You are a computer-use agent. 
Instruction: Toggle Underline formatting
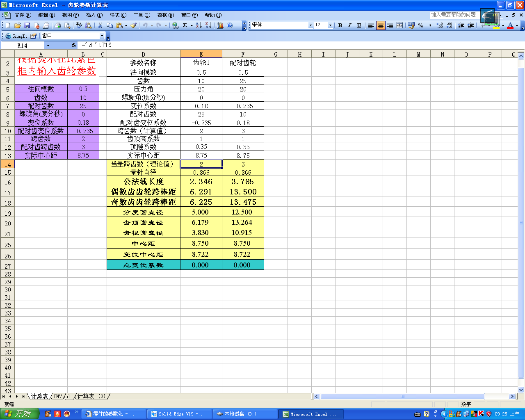359,25
